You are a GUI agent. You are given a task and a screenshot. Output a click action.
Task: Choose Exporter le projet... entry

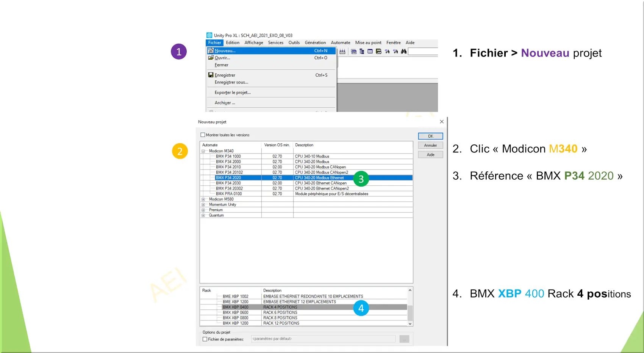coord(271,93)
